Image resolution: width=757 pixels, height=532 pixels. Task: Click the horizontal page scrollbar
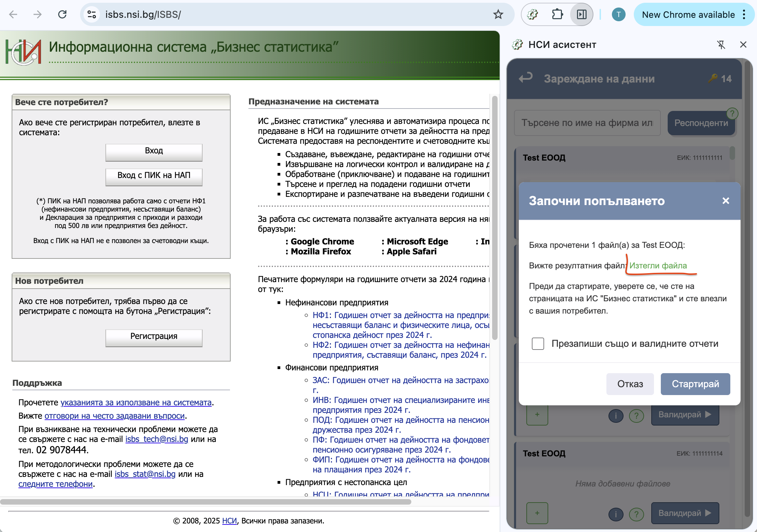[205, 502]
